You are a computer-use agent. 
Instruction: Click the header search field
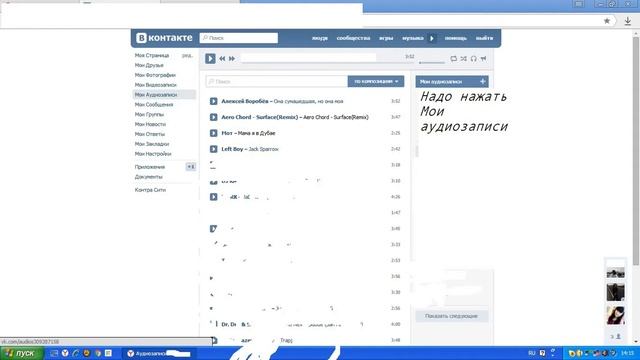[x=239, y=38]
